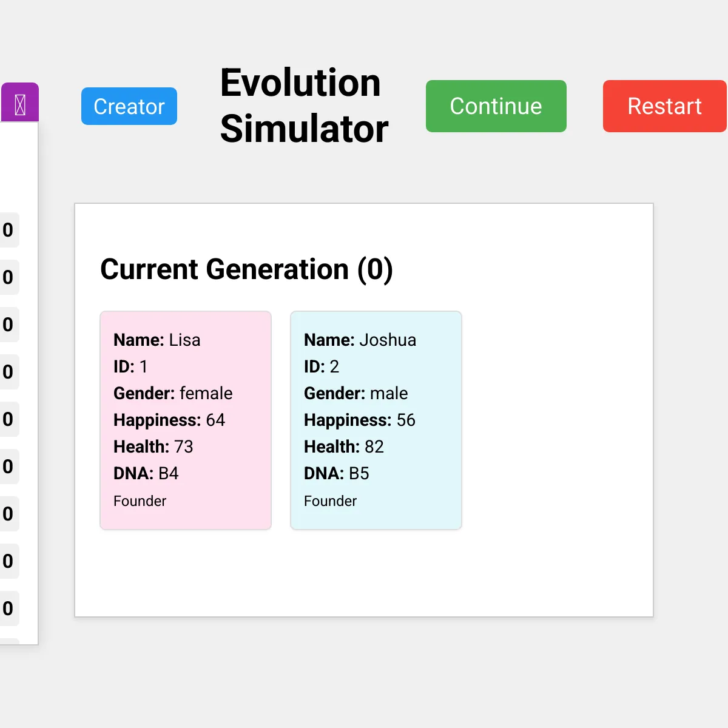Click Joshua's Gender male line

[356, 393]
